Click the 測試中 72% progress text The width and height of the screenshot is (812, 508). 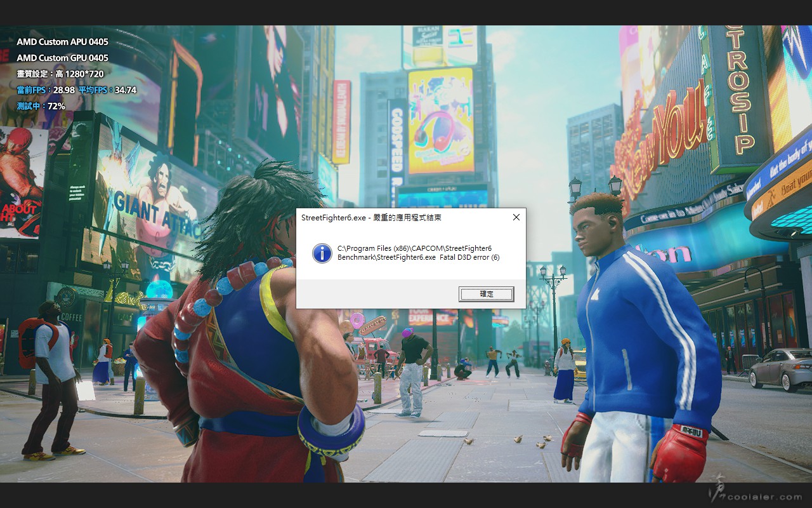coord(41,106)
